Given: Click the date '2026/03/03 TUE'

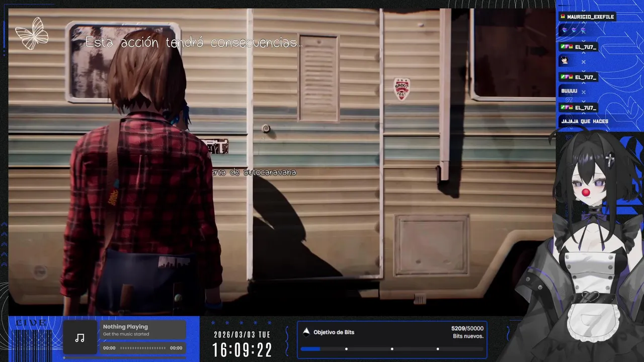Looking at the screenshot, I should click(x=242, y=334).
